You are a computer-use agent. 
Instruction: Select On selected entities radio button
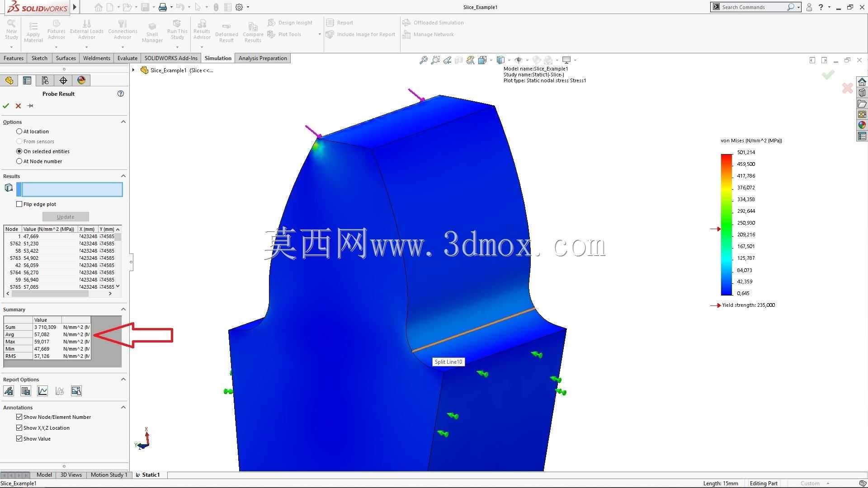tap(19, 151)
